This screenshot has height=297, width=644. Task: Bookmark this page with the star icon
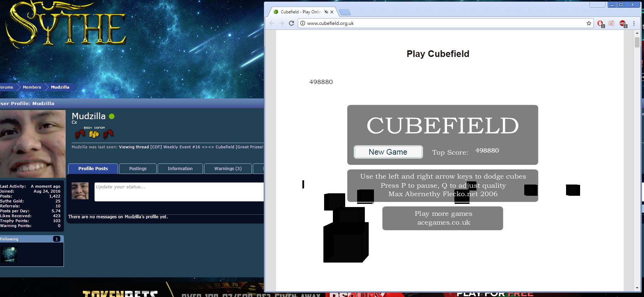point(589,23)
